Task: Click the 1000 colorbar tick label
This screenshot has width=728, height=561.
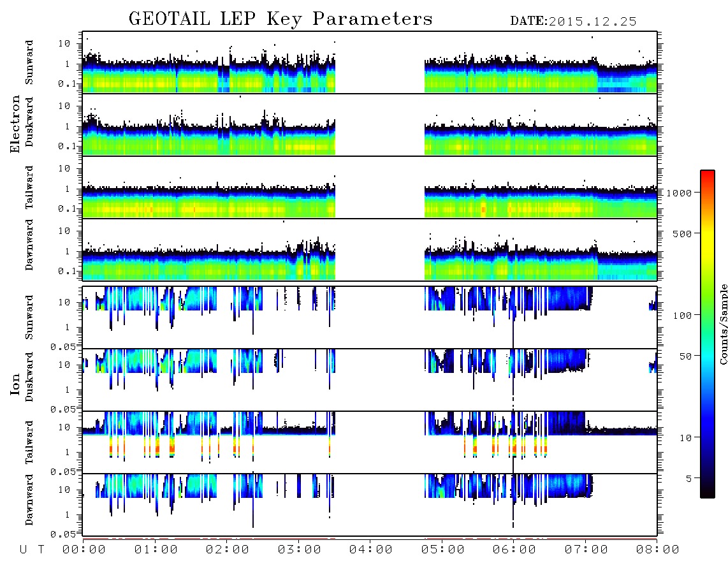Action: coord(679,193)
